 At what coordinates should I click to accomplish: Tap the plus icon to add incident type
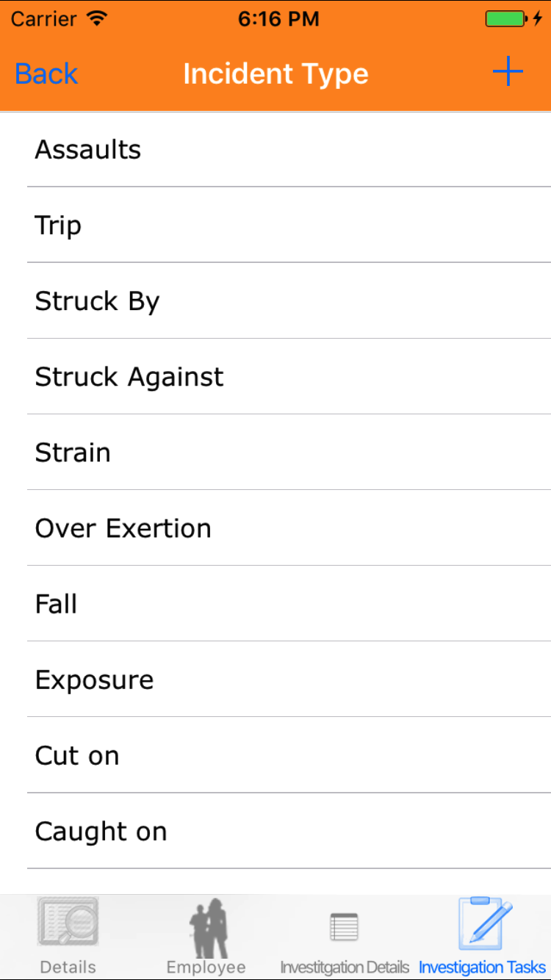(x=507, y=73)
